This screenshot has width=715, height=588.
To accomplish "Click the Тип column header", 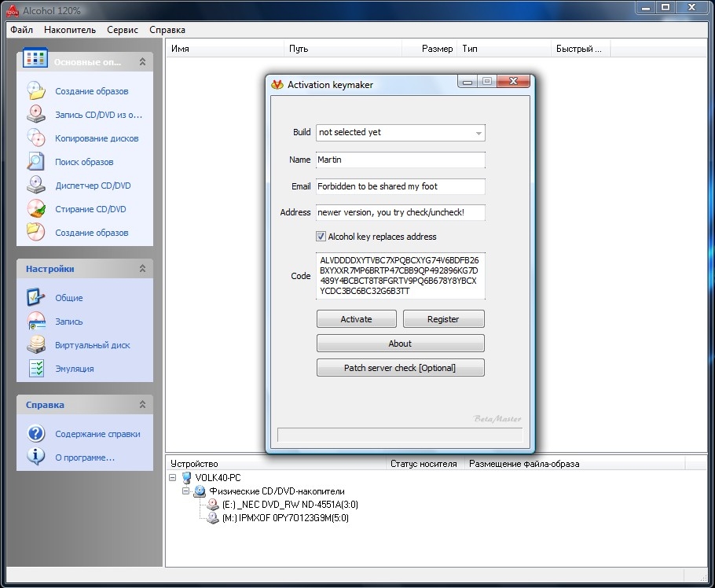I will 504,49.
